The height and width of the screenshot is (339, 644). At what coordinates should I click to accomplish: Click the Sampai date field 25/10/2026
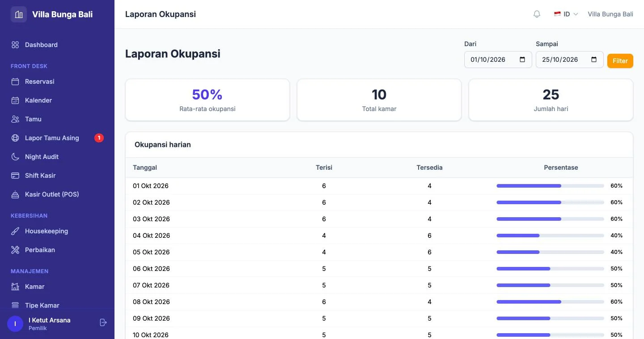click(569, 60)
